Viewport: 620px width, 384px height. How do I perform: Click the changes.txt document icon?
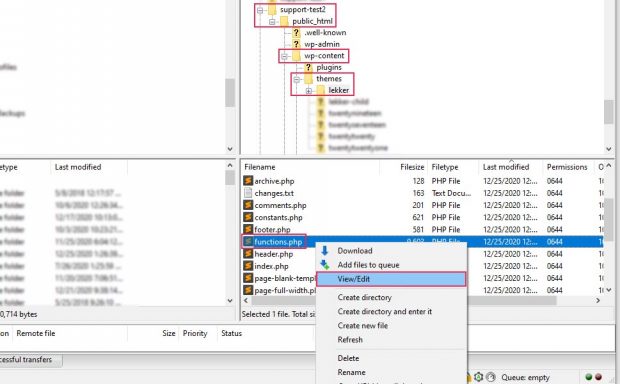coord(248,193)
